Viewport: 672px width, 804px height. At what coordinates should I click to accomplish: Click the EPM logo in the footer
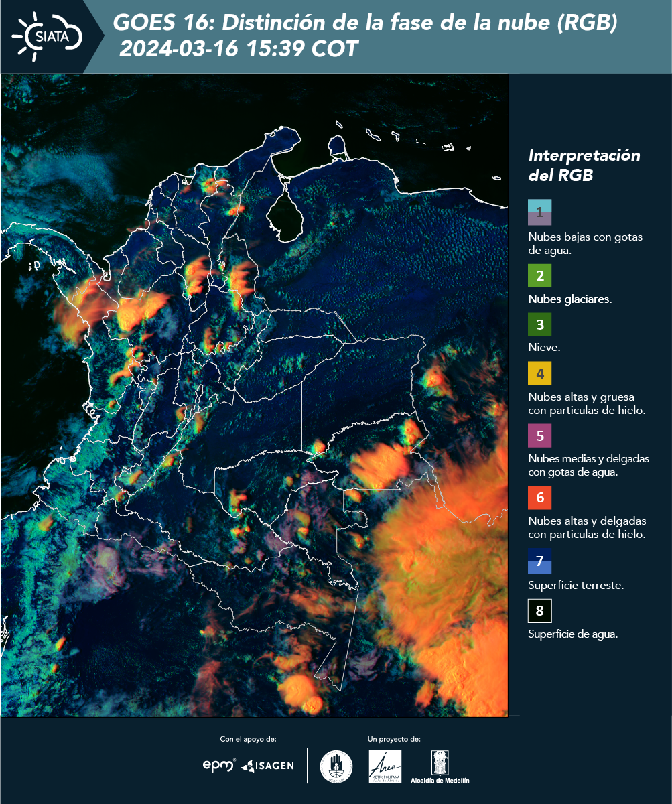(x=219, y=765)
